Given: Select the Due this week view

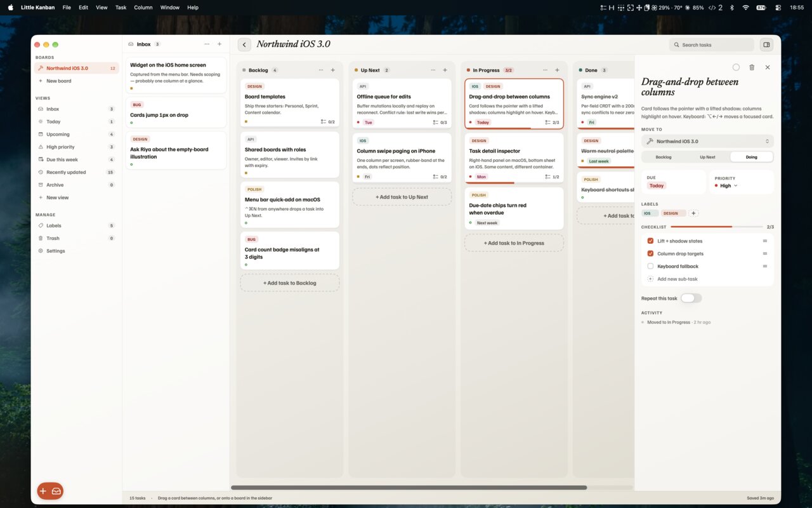Looking at the screenshot, I should (76, 159).
